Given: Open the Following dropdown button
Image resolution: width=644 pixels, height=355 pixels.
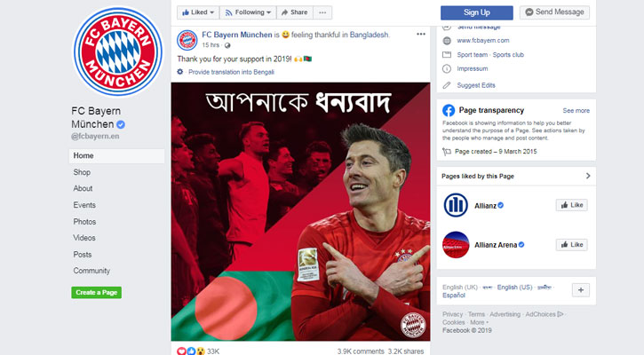Looking at the screenshot, I should coord(248,12).
